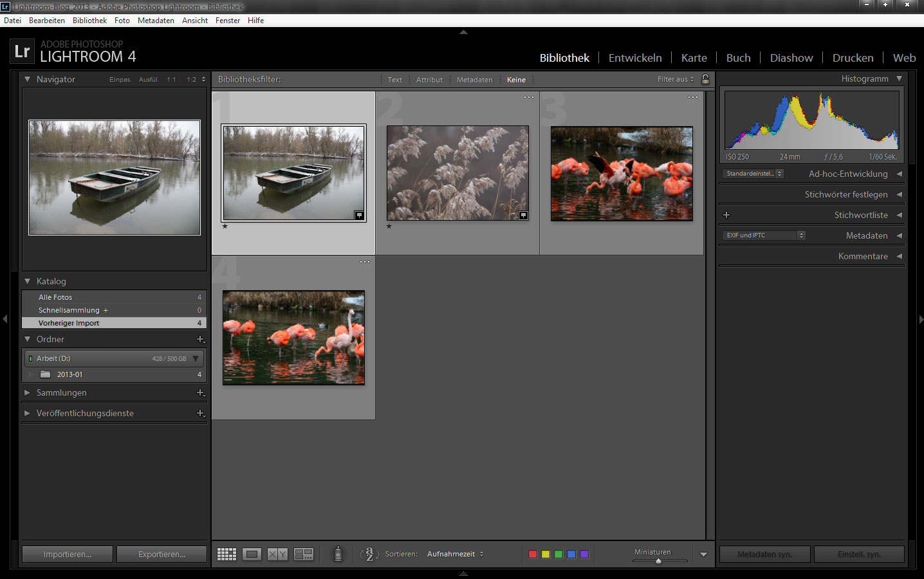
Task: Set filter to Attribut
Action: (429, 80)
